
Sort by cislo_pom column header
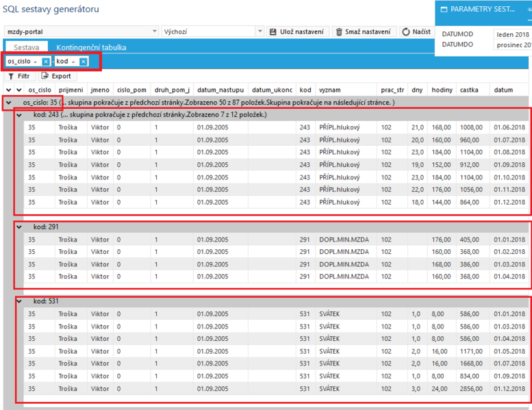click(x=131, y=90)
